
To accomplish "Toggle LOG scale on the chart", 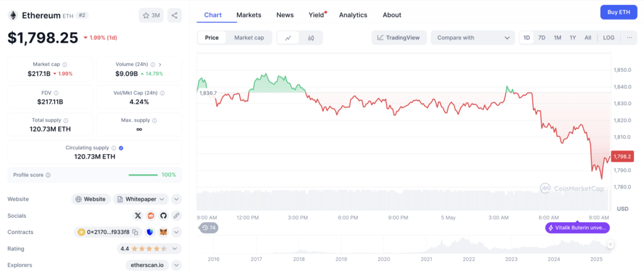I will pyautogui.click(x=609, y=37).
